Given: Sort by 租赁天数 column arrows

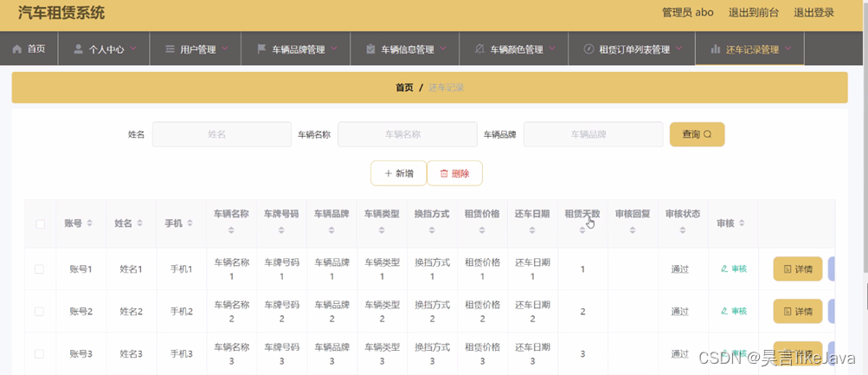Looking at the screenshot, I should point(582,230).
